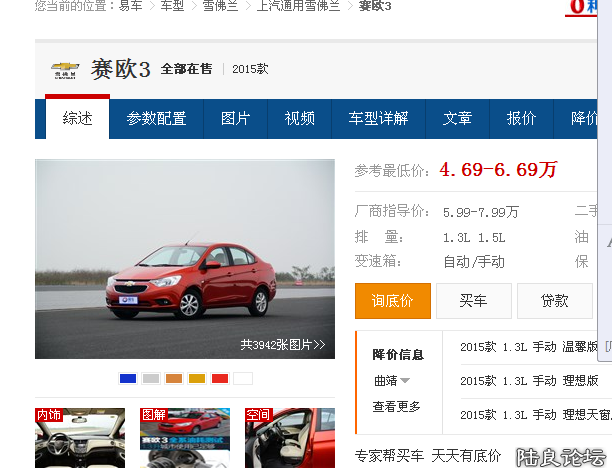
Task: Select the blue car color swatch
Action: 127,378
